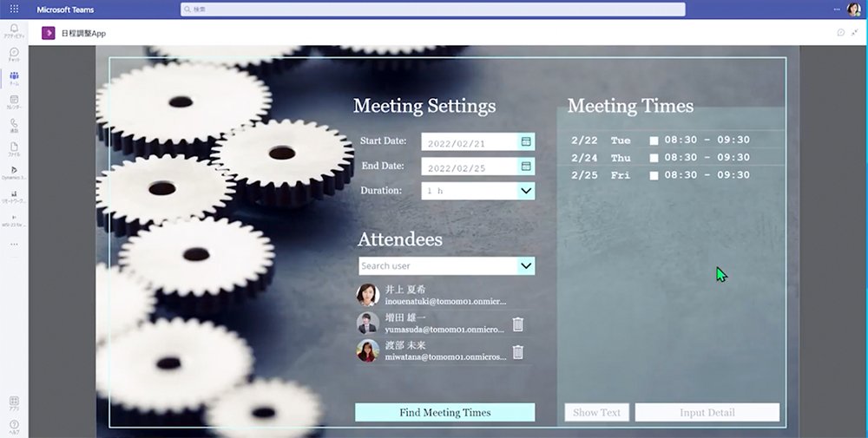
Task: Click the Start Date field 2022/02/21
Action: coord(470,142)
